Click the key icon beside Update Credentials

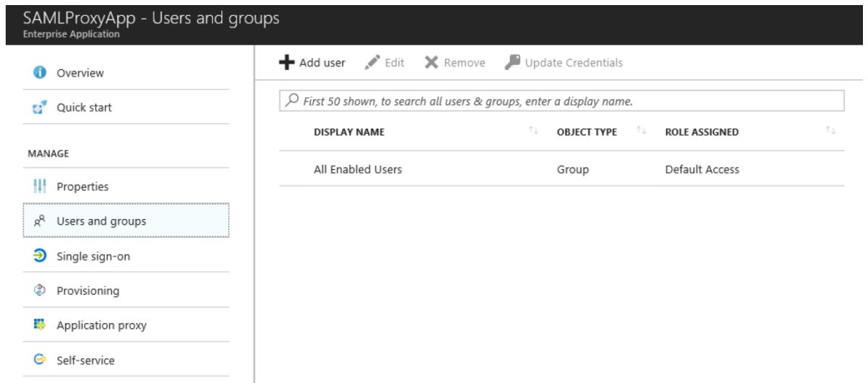(x=512, y=63)
